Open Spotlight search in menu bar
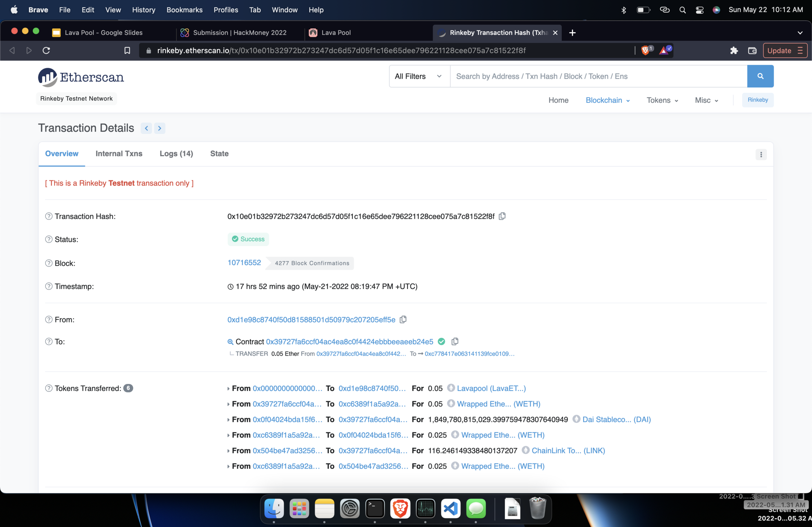 tap(682, 10)
